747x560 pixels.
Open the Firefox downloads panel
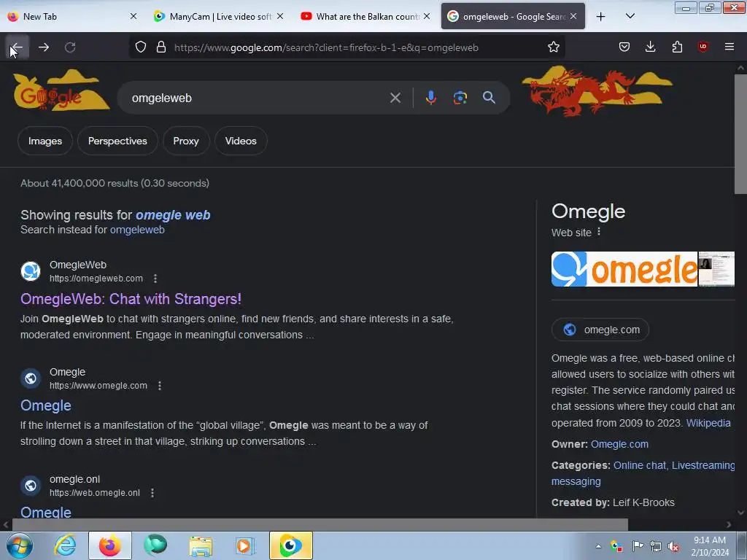650,47
